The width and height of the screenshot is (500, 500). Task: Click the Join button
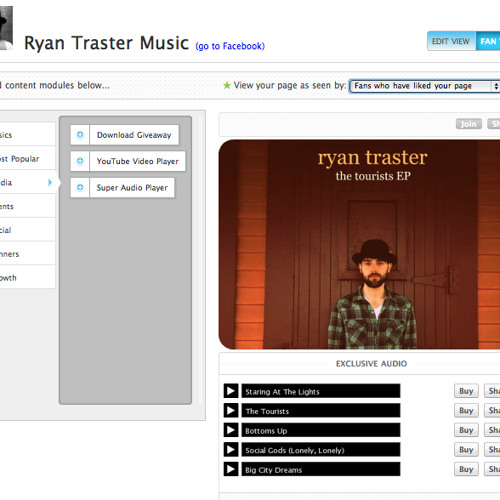tap(468, 124)
